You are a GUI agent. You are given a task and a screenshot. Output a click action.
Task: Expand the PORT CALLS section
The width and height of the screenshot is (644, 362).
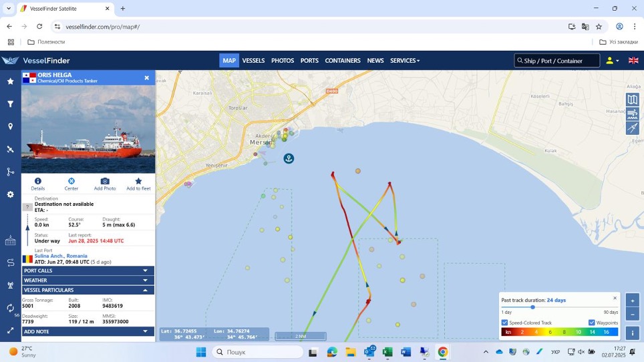pyautogui.click(x=145, y=270)
